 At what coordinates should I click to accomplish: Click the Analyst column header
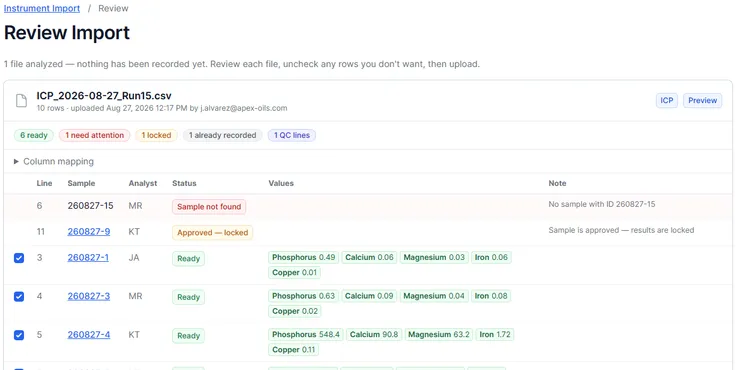[143, 183]
